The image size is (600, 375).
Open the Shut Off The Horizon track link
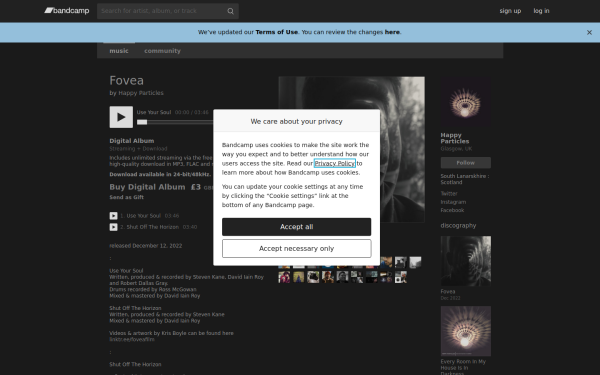pyautogui.click(x=153, y=227)
